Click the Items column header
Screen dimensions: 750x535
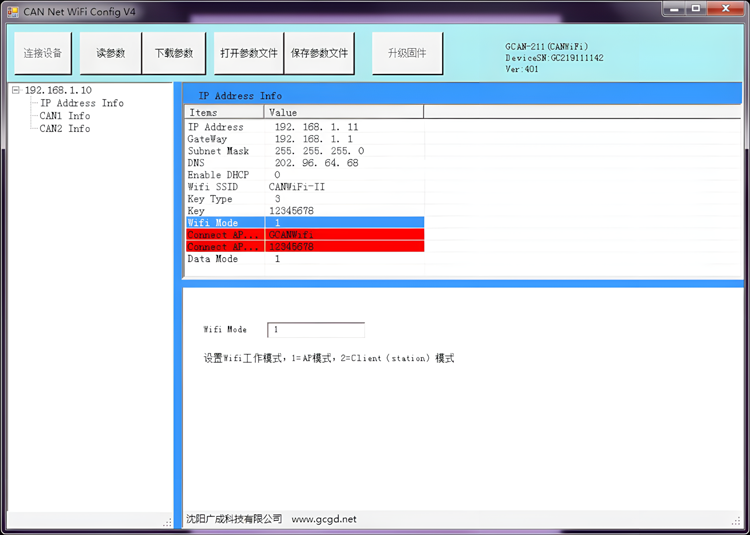click(224, 113)
